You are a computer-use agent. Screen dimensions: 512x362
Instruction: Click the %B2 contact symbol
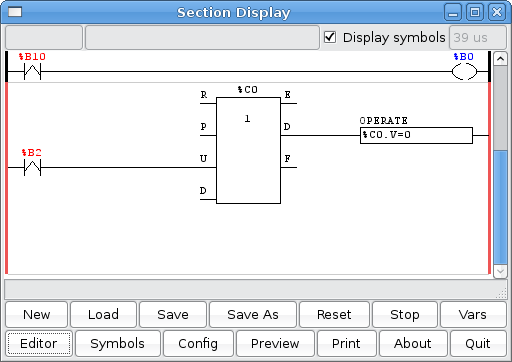click(x=32, y=167)
